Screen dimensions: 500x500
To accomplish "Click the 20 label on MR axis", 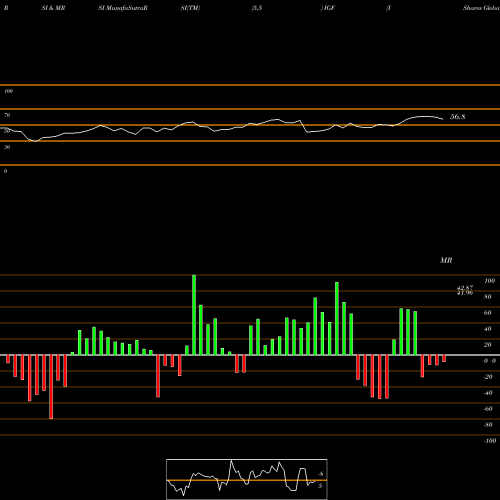I will (488, 345).
